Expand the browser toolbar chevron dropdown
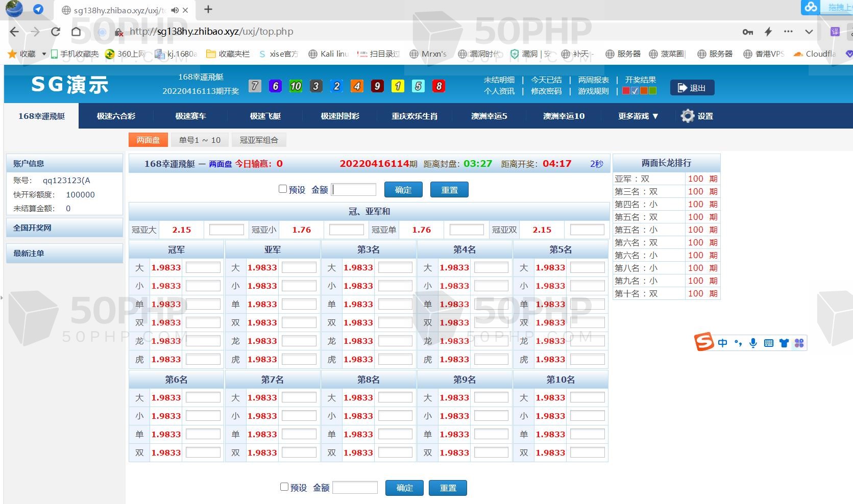This screenshot has height=504, width=853. (x=809, y=32)
